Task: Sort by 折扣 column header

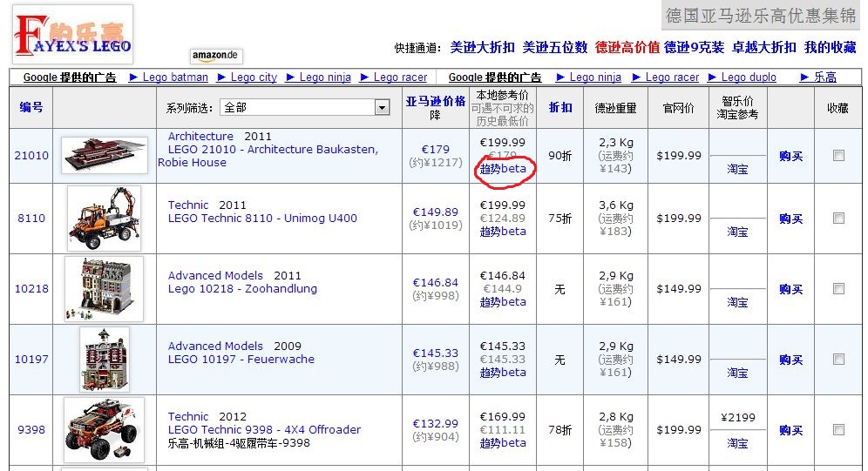Action: (559, 107)
